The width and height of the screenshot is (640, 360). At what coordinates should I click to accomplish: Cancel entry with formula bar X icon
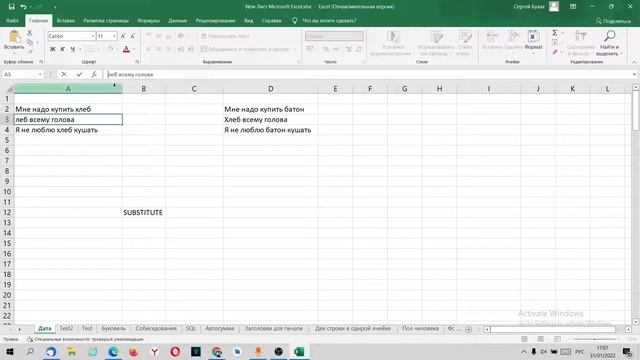pos(64,74)
